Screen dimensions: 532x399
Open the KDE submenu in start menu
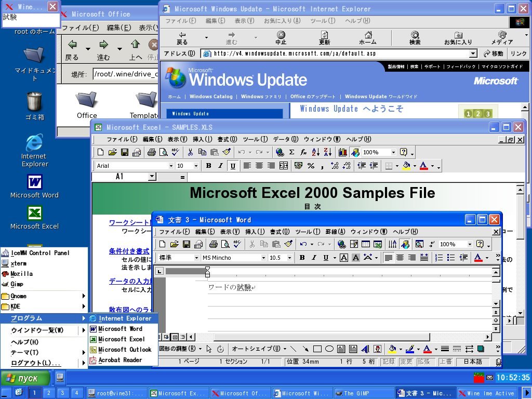(44, 307)
